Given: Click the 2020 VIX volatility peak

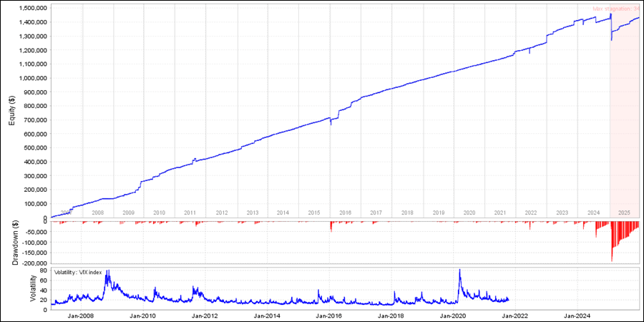Looking at the screenshot, I should point(459,271).
